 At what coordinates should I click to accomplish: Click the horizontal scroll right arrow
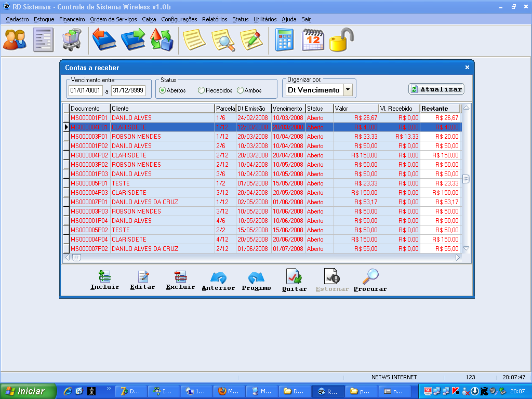pyautogui.click(x=458, y=258)
